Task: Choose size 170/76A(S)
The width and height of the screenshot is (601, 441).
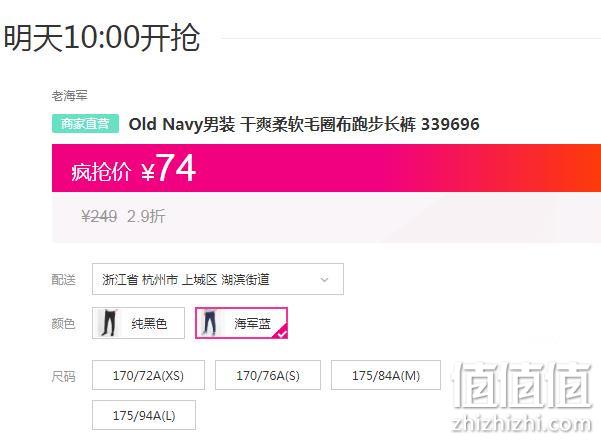Action: click(x=268, y=375)
